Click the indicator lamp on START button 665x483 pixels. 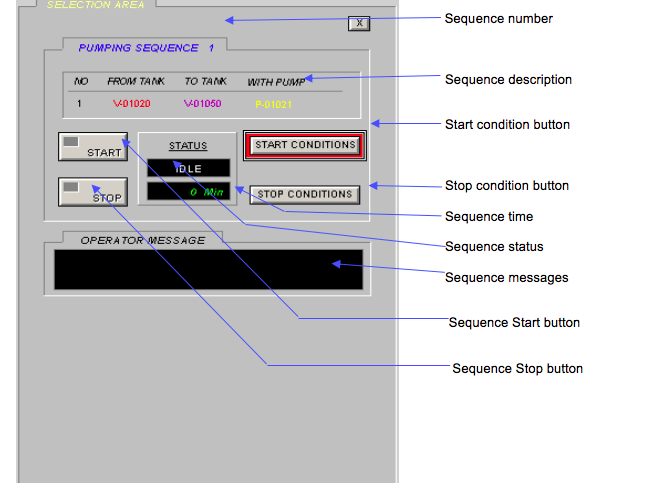pyautogui.click(x=71, y=142)
